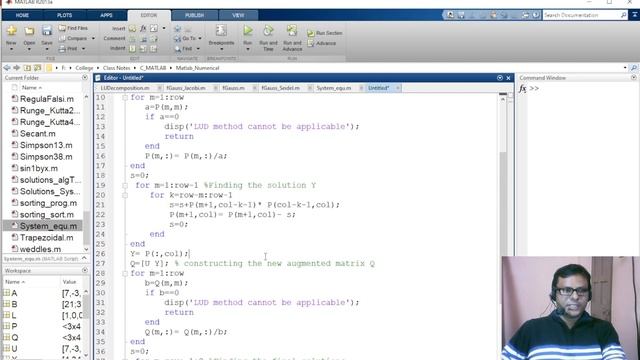Viewport: 640px width, 360px height.
Task: Click the smart indent icon
Action: [132, 49]
